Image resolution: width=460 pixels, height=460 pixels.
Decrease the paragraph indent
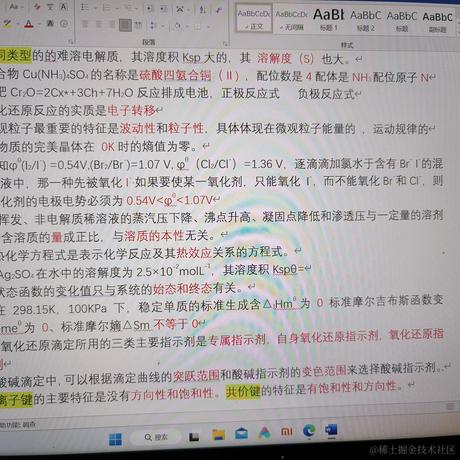(149, 9)
